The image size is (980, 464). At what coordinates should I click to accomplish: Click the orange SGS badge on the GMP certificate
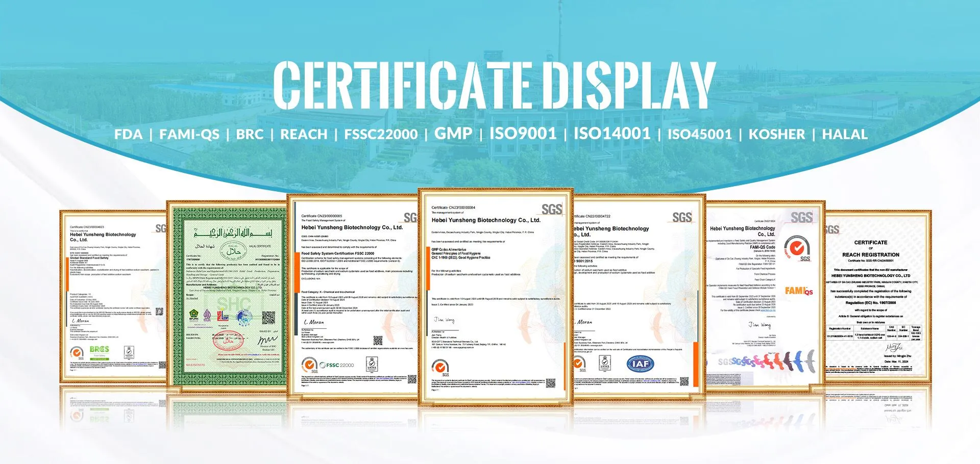(440, 368)
